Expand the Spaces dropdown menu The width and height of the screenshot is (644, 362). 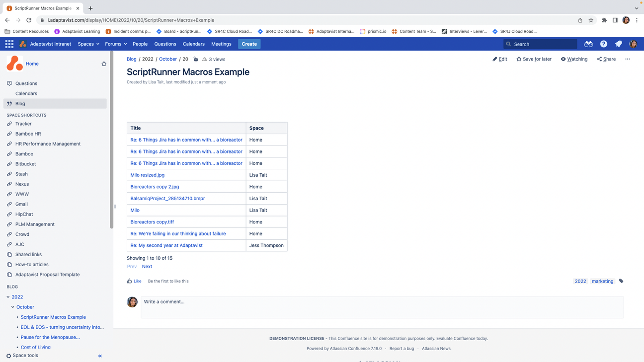88,44
